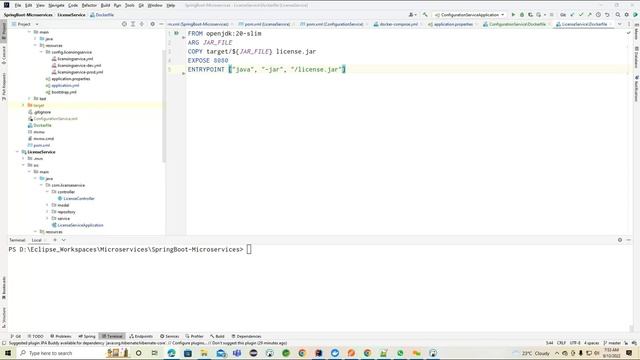Open IDE settings gear in top toolbar

click(x=627, y=15)
